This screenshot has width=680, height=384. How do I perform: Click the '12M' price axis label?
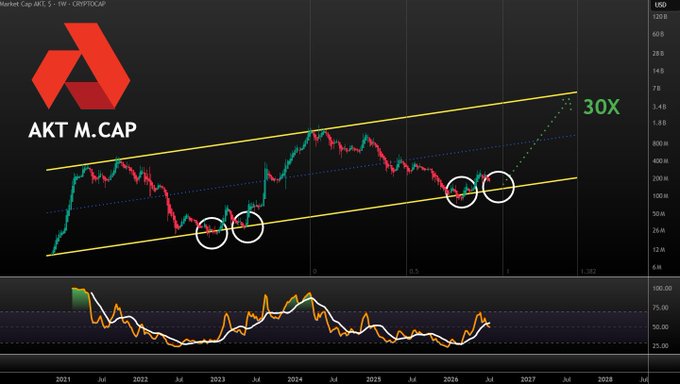659,249
